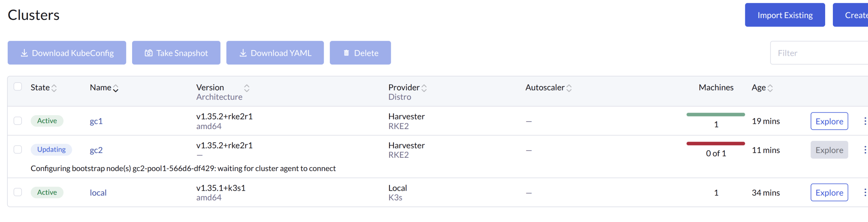
Task: Focus the Filter input field
Action: pos(819,53)
